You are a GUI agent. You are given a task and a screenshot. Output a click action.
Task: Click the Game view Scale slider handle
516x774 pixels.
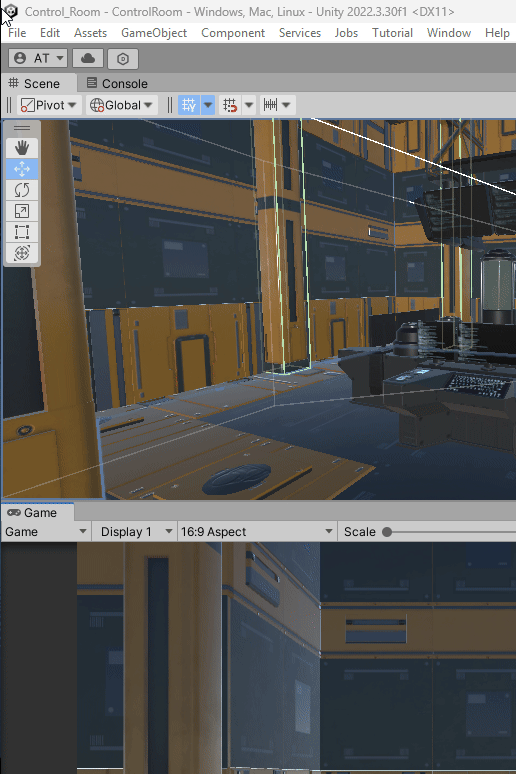click(387, 532)
